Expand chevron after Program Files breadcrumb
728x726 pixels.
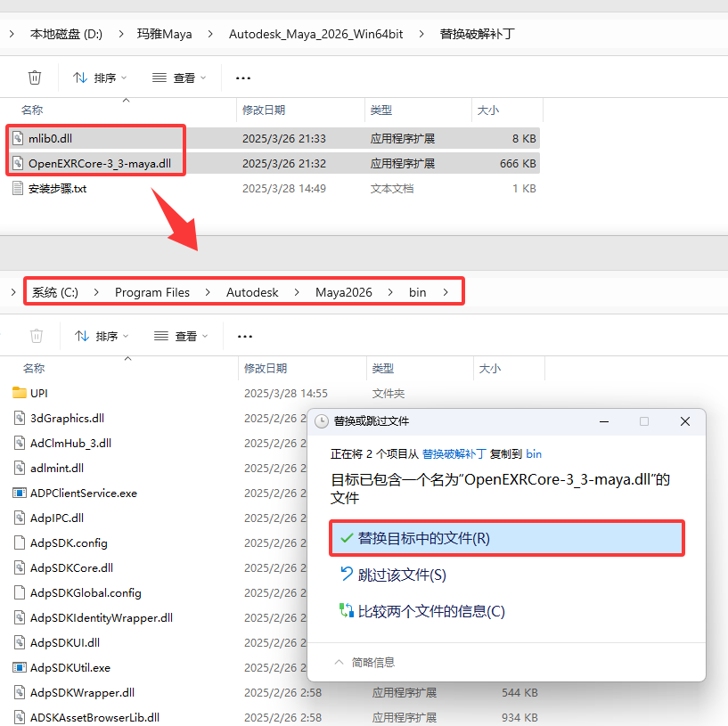pyautogui.click(x=208, y=292)
